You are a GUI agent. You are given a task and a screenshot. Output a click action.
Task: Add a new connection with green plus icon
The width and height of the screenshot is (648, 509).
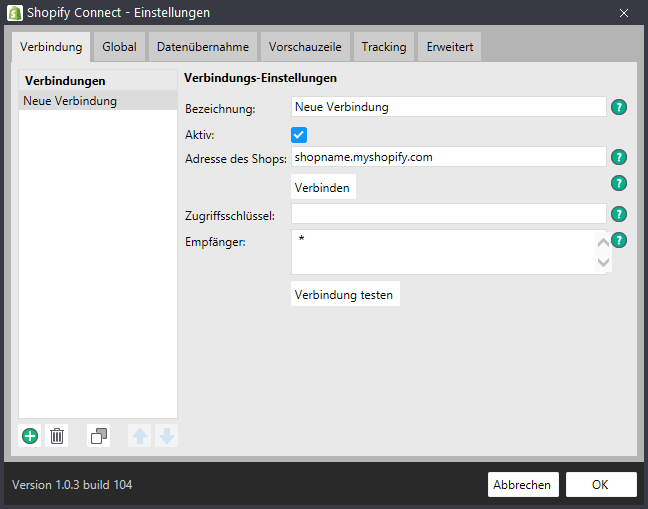[x=30, y=436]
